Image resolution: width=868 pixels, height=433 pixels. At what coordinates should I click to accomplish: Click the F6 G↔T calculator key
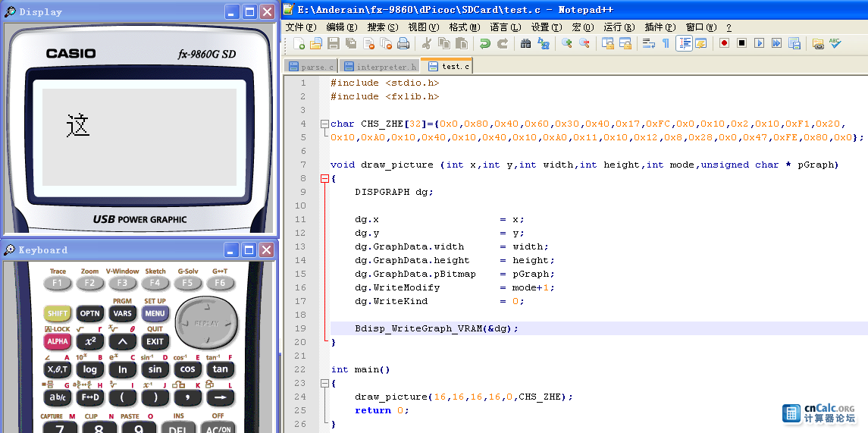(221, 284)
